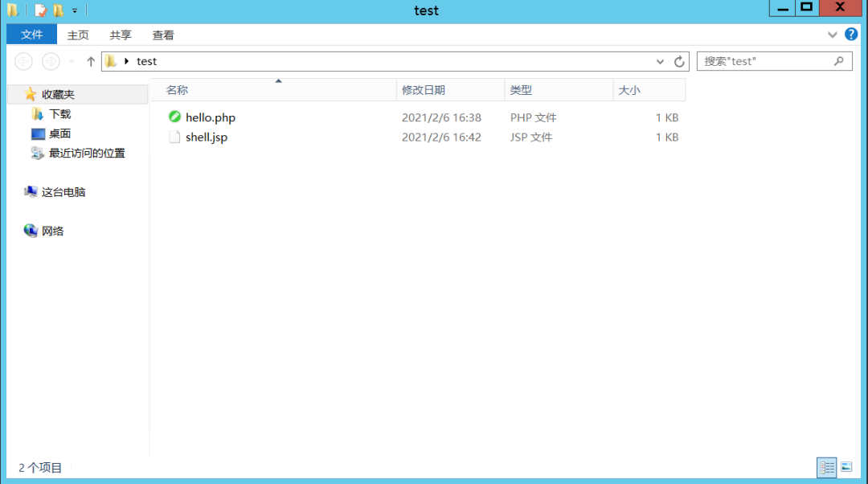Open the address bar history dropdown

(x=660, y=61)
